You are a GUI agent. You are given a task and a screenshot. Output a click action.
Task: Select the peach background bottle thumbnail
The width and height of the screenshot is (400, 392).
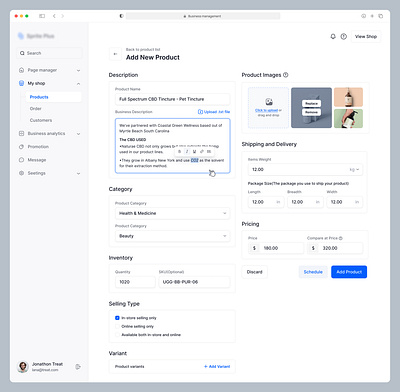pyautogui.click(x=348, y=97)
